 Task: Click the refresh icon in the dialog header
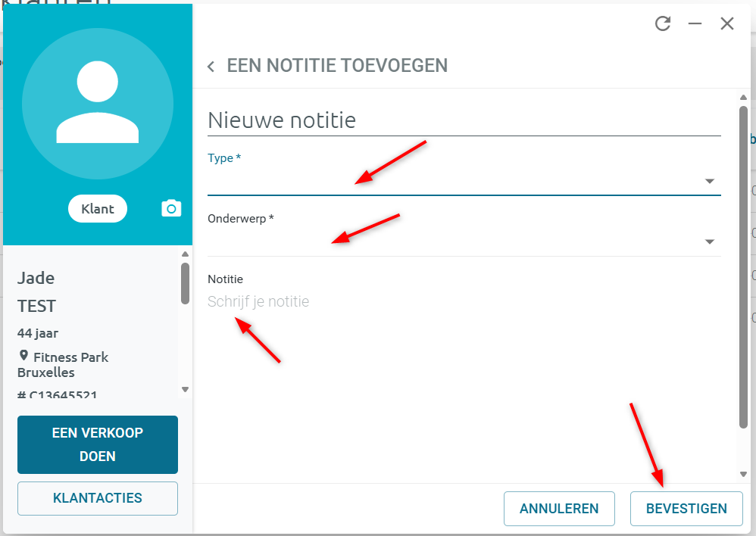coord(663,23)
